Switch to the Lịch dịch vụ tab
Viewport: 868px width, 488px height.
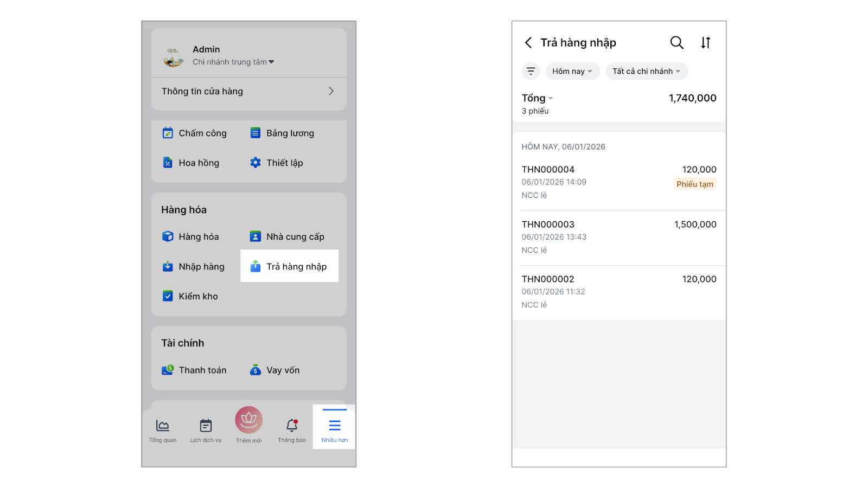[x=206, y=430]
